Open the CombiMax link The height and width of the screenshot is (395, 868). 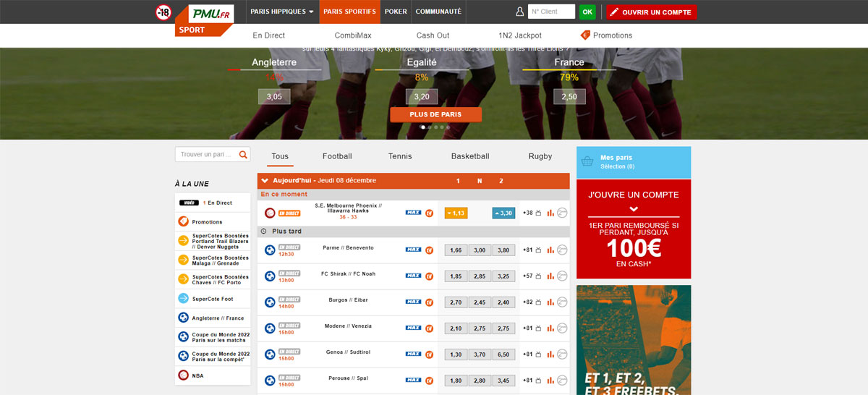click(x=353, y=35)
